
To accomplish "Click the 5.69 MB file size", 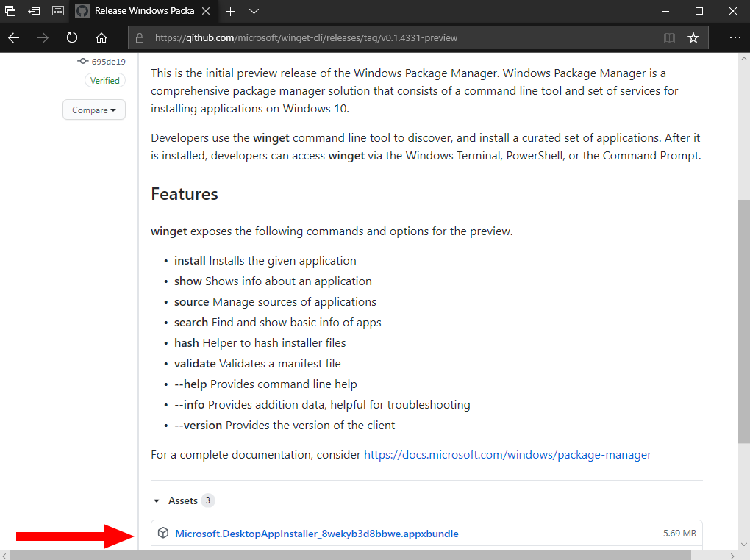I will coord(679,534).
